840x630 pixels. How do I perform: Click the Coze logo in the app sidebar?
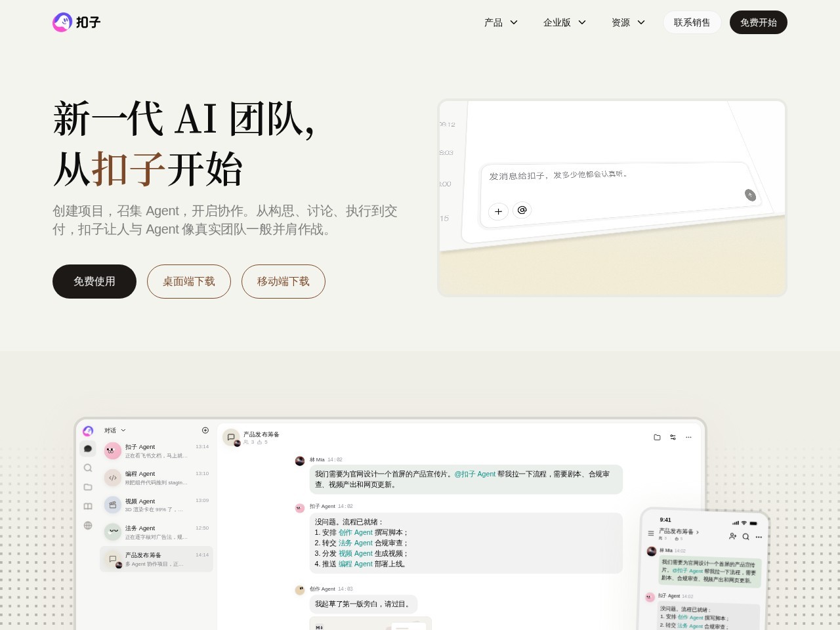88,430
